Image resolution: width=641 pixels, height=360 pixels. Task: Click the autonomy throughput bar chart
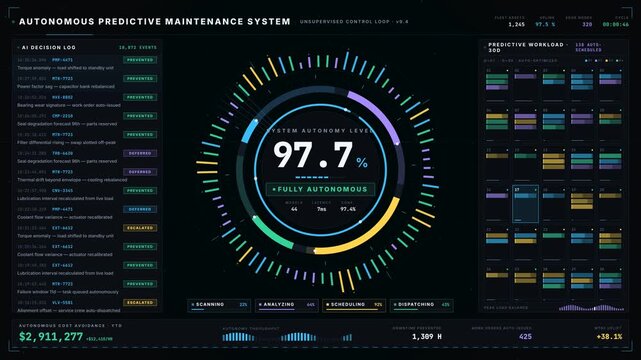point(287,337)
